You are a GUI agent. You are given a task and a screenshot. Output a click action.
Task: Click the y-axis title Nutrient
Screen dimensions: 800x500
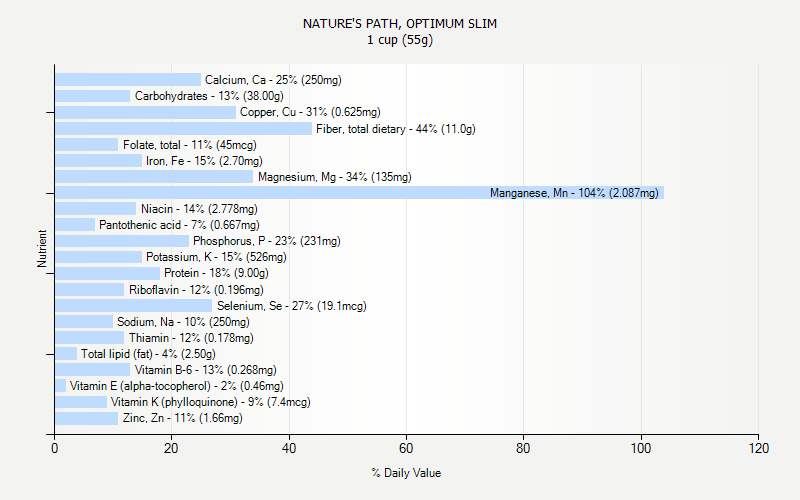click(42, 248)
